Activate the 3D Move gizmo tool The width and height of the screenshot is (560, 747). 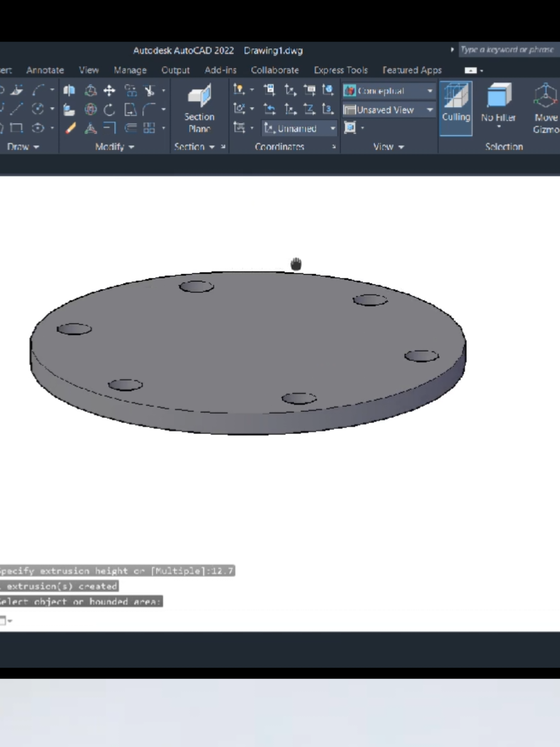90,91
